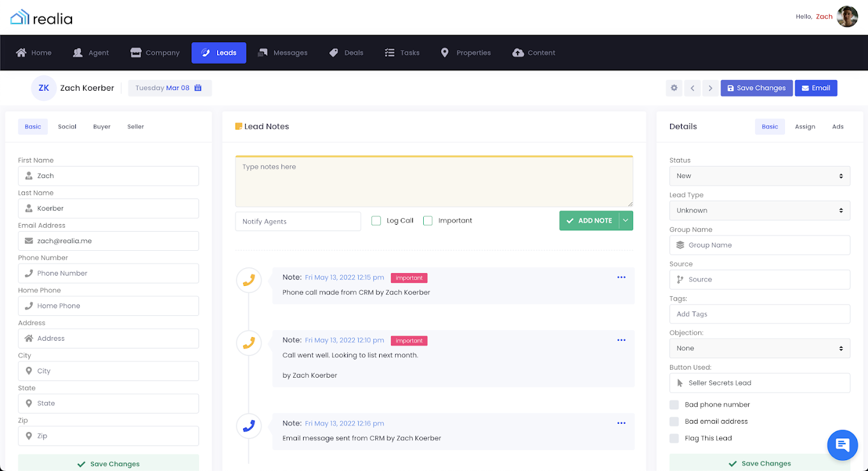The image size is (868, 471).
Task: Click the settings gear icon near Save Changes
Action: coord(674,88)
